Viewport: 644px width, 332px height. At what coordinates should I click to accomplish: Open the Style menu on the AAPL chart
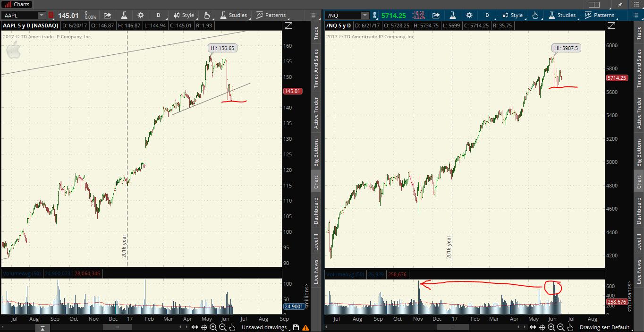pyautogui.click(x=184, y=15)
